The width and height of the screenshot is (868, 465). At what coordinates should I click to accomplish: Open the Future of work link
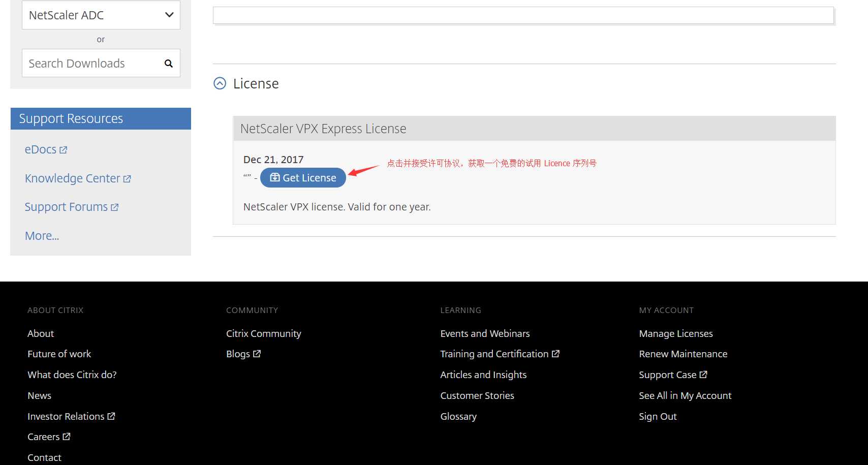(x=59, y=354)
